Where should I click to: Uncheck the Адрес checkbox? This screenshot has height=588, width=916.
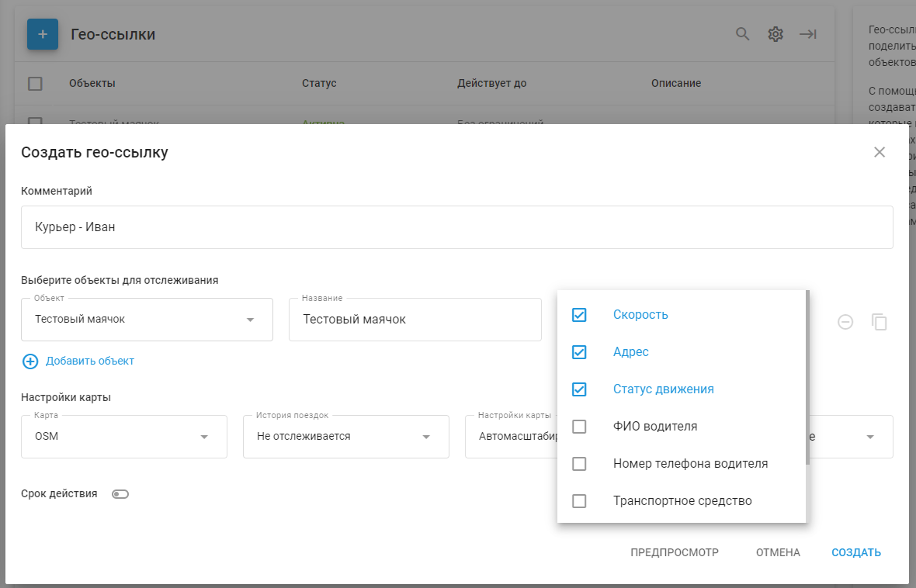(x=579, y=352)
